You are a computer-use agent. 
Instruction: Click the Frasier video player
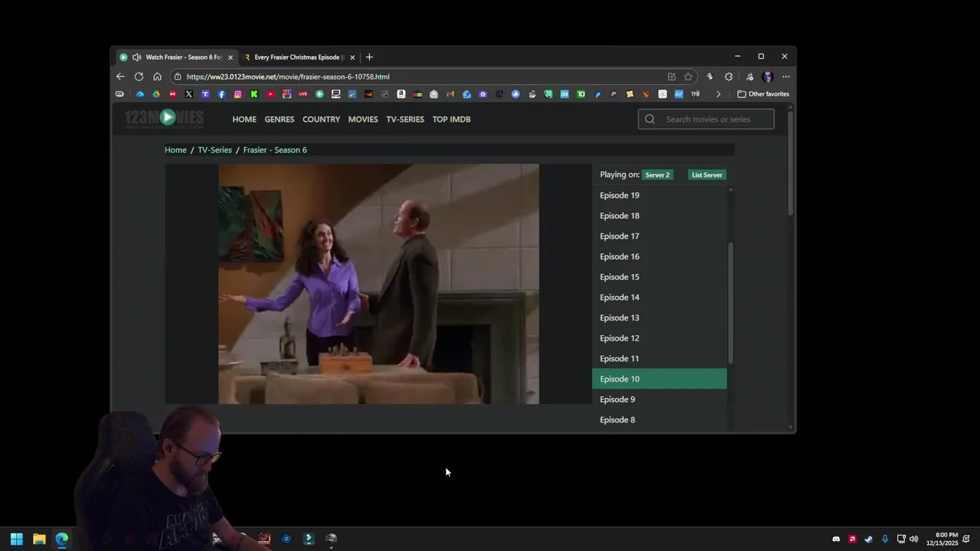pos(378,284)
